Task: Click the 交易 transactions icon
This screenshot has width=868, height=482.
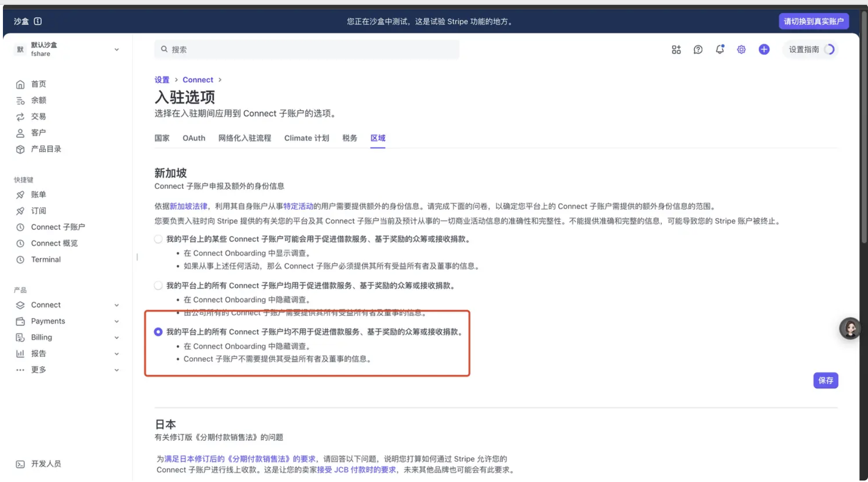Action: 20,117
